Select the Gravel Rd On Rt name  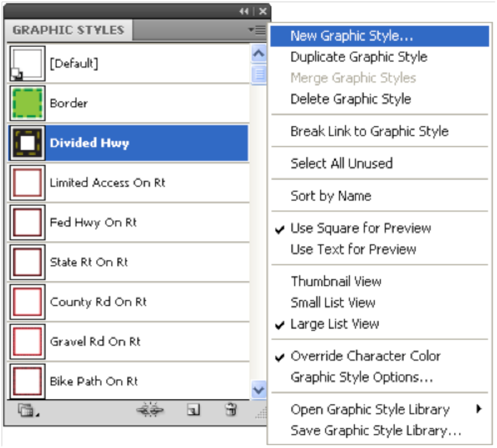pos(95,342)
